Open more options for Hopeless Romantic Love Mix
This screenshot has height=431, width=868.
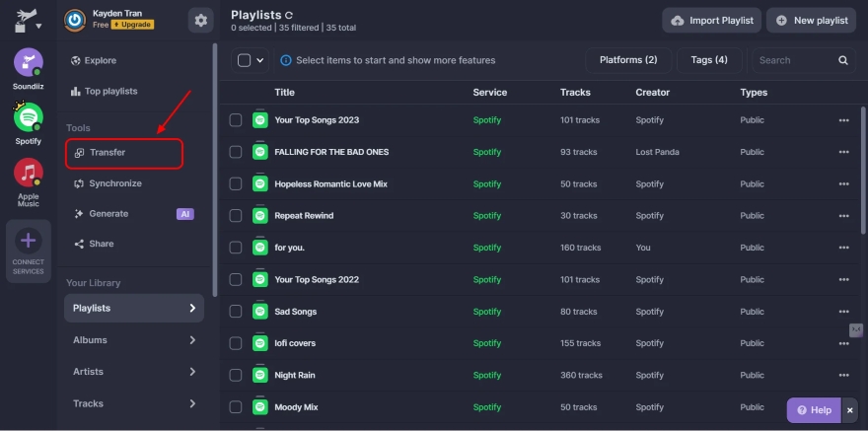coord(843,183)
